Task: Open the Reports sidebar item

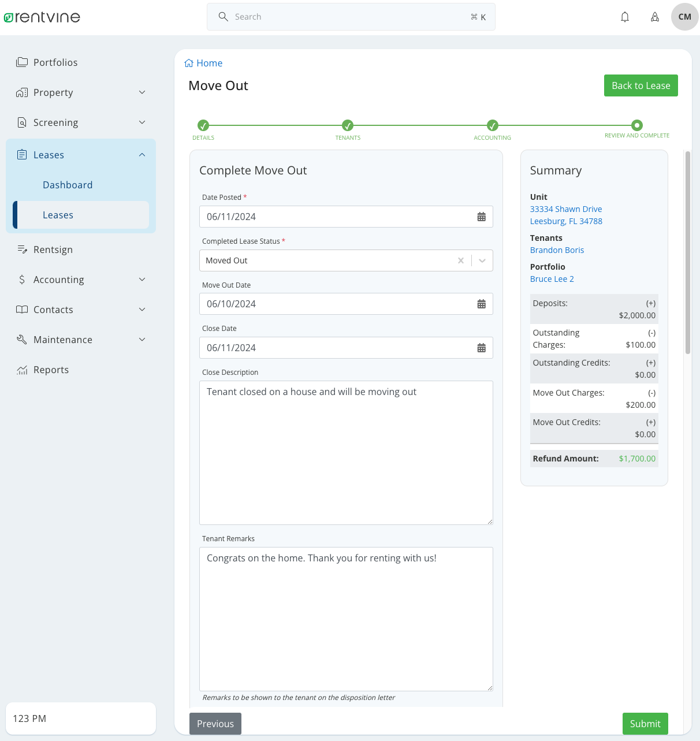Action: tap(51, 370)
